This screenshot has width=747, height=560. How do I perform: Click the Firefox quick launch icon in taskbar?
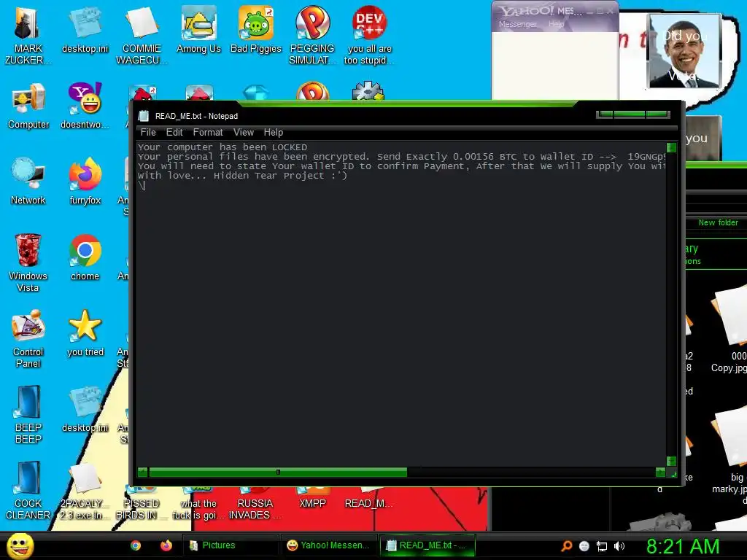coord(166,545)
